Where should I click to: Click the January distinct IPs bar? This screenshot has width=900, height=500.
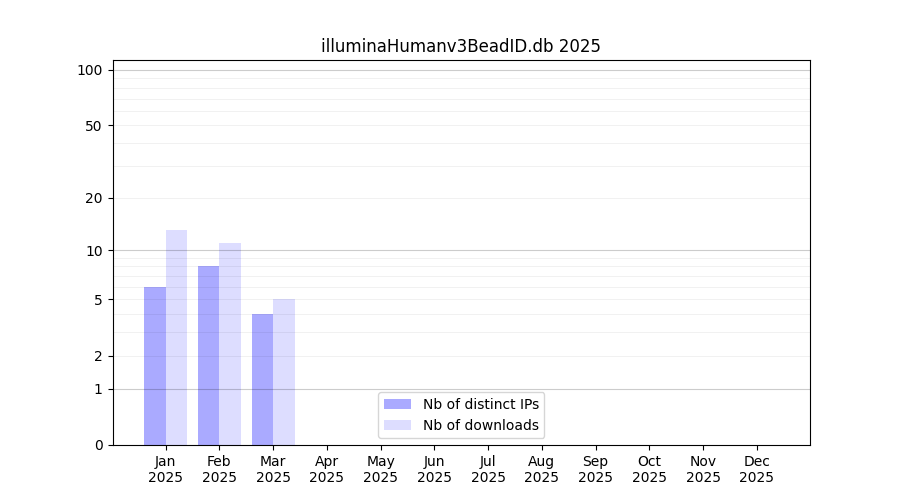pos(155,366)
